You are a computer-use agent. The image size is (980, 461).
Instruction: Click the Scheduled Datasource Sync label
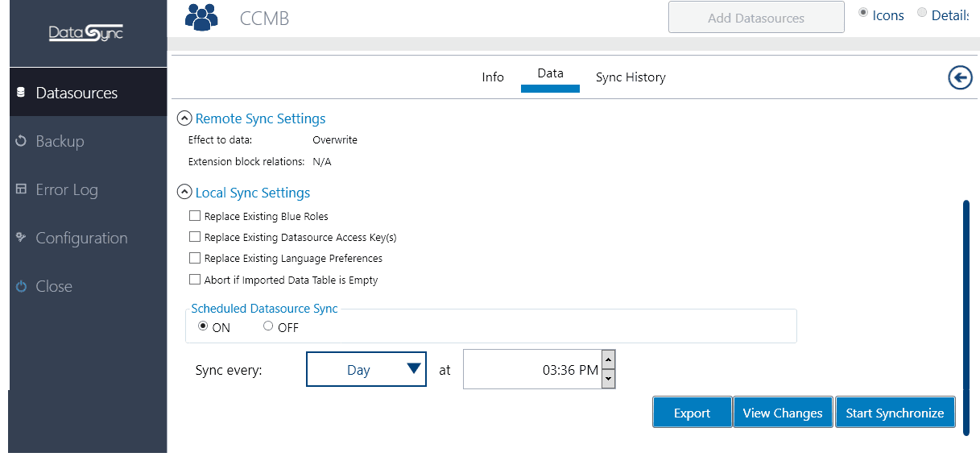[265, 309]
